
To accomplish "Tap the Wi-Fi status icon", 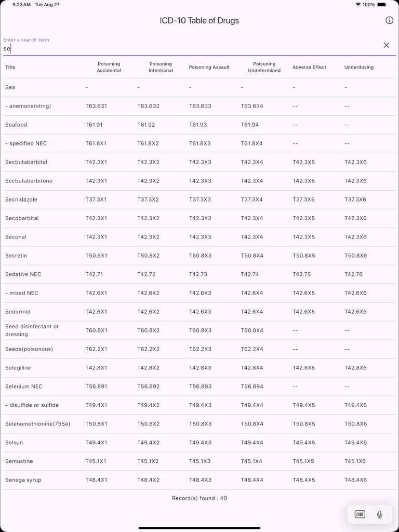I will [358, 5].
